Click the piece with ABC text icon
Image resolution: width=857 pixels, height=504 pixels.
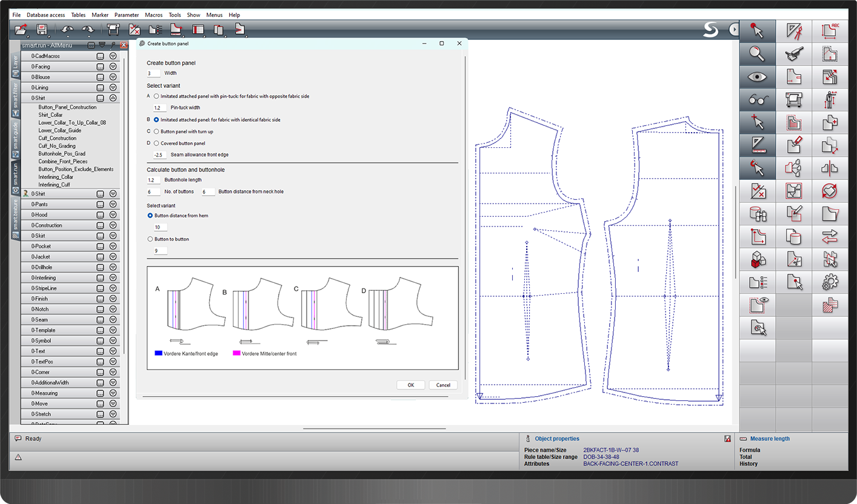point(830,31)
